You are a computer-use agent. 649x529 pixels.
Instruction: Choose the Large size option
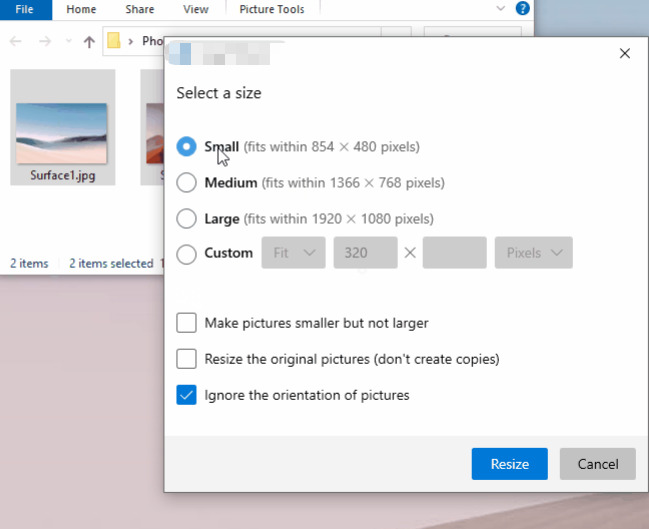pos(186,218)
